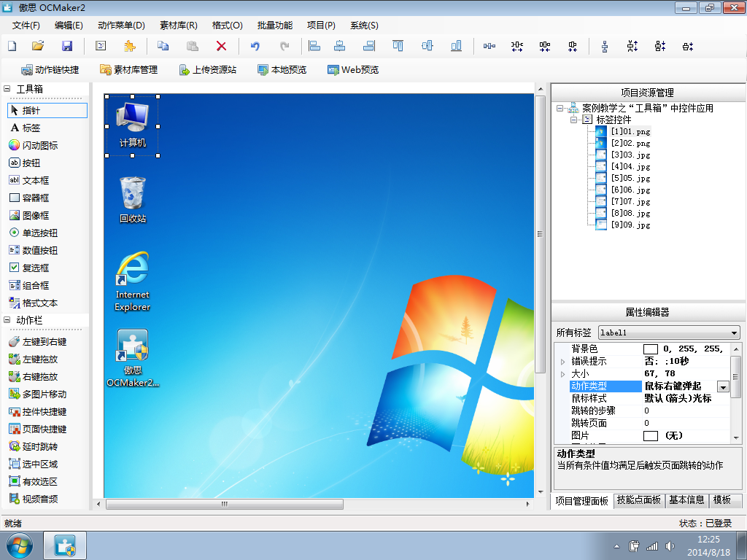Image resolution: width=747 pixels, height=560 pixels.
Task: Click the 回收站 icon on canvas
Action: click(133, 200)
